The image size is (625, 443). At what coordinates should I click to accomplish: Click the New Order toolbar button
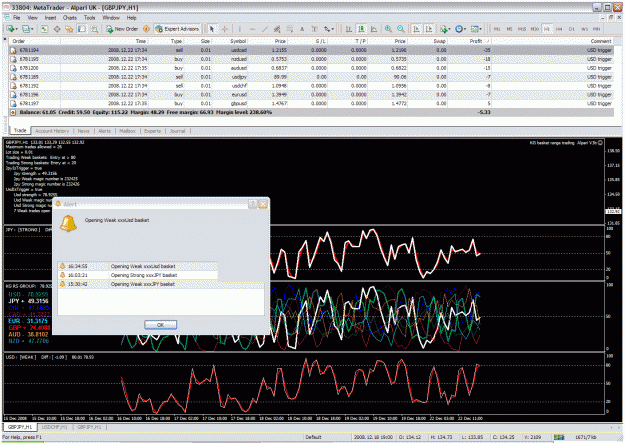click(x=122, y=29)
